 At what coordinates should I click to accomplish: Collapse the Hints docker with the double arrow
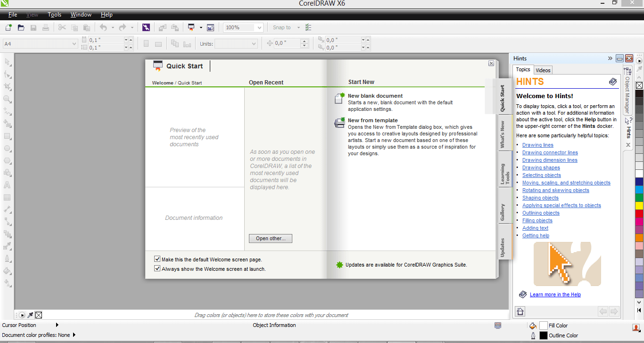(610, 59)
